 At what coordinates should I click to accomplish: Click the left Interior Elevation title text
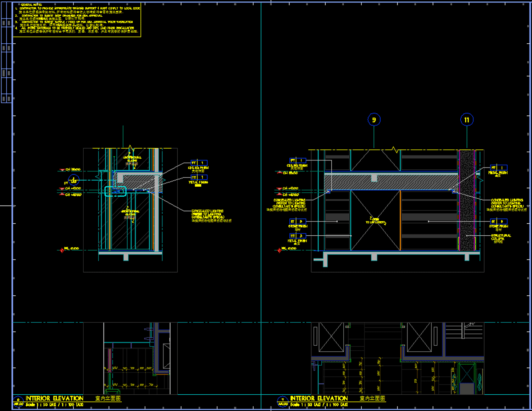pos(54,398)
